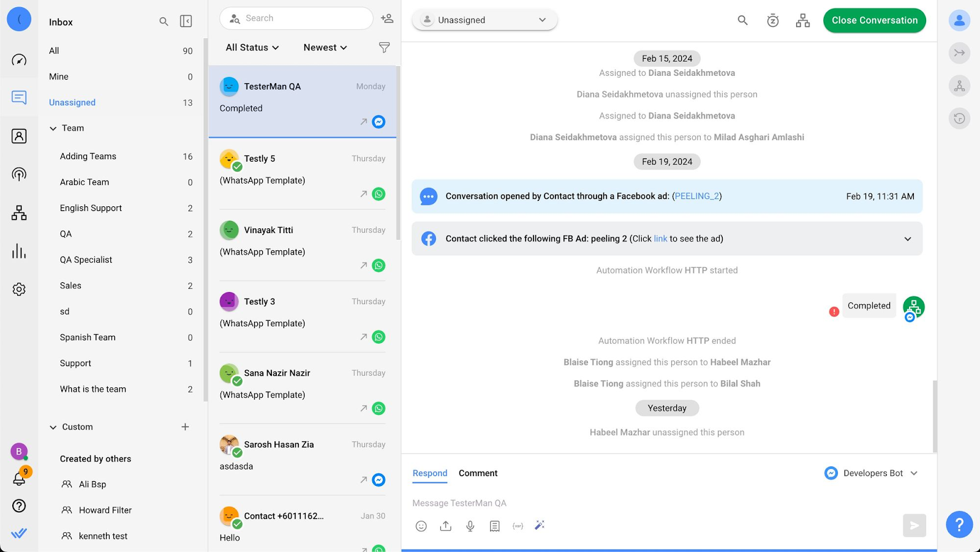This screenshot has width=980, height=552.
Task: Open the Dashboard speedometer icon in sidebar
Action: click(19, 59)
